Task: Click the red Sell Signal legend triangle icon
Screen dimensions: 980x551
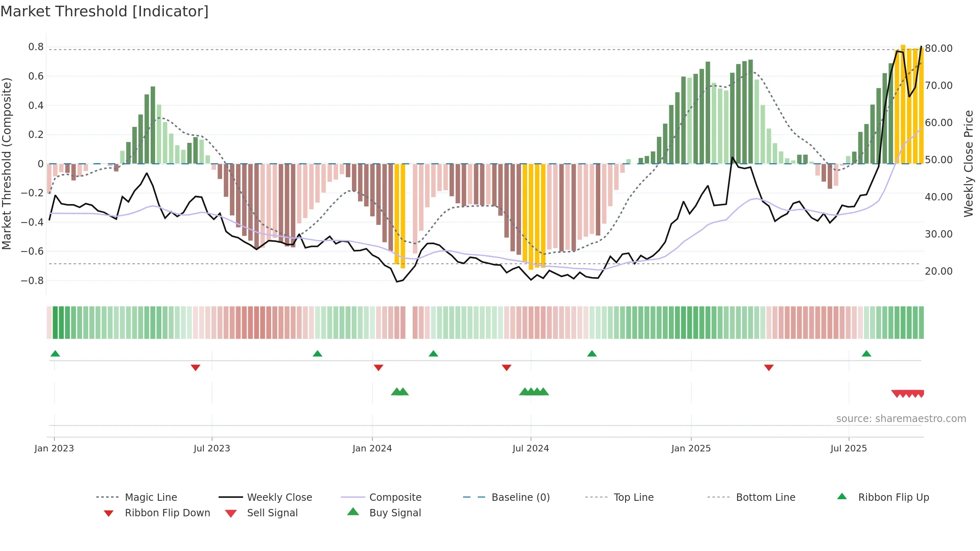Action: coord(231,513)
